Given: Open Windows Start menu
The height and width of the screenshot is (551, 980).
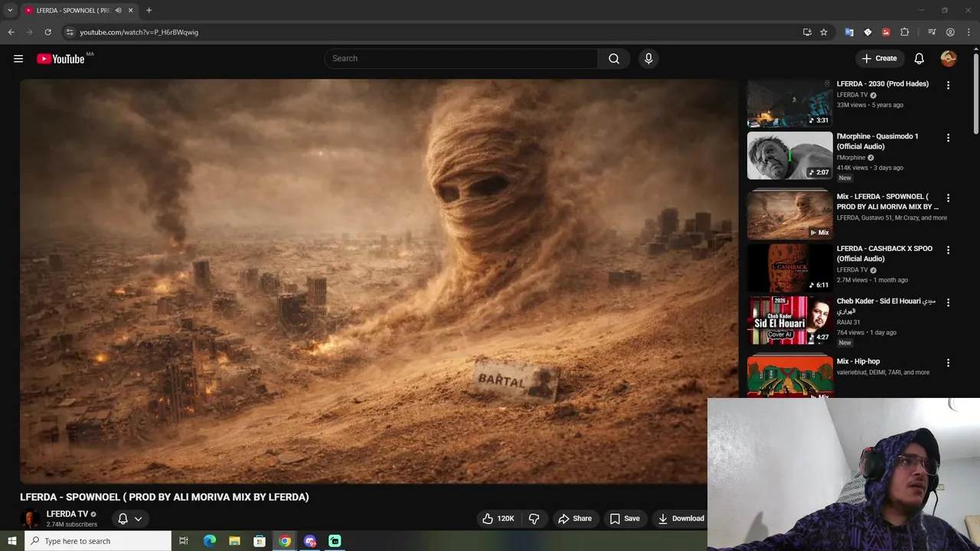Looking at the screenshot, I should point(11,541).
